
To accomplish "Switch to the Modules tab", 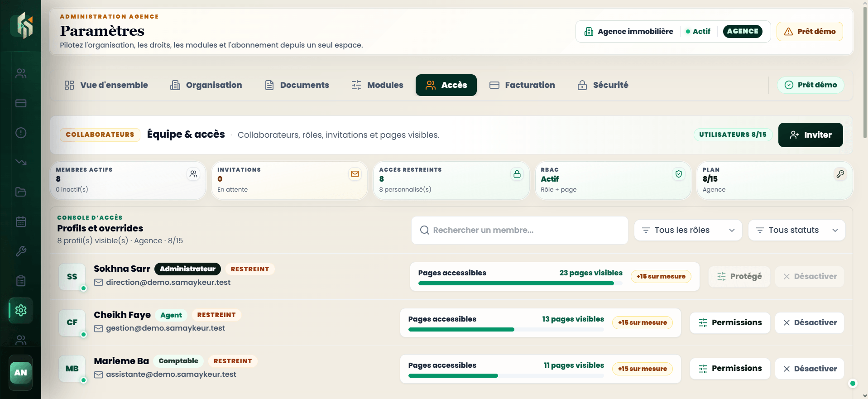I will (x=377, y=85).
